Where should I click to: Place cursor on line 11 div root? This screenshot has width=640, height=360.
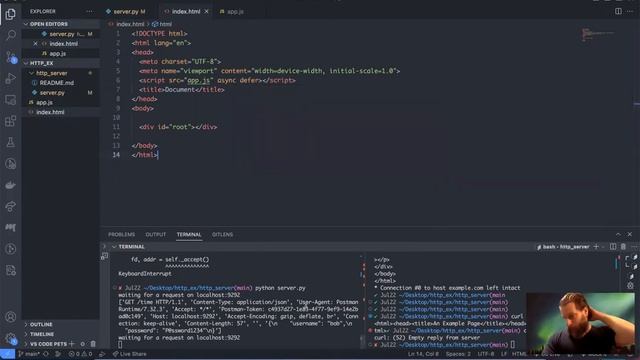point(178,127)
